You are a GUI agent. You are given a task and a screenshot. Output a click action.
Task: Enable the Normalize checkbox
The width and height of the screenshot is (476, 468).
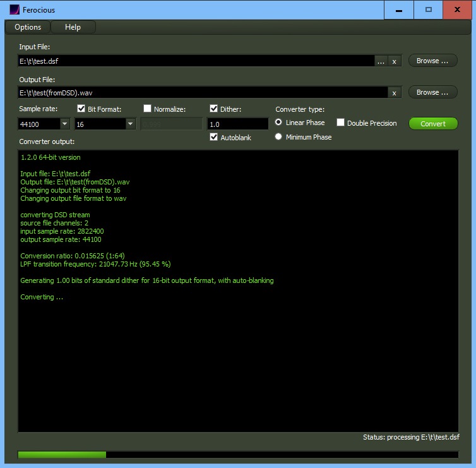(147, 109)
